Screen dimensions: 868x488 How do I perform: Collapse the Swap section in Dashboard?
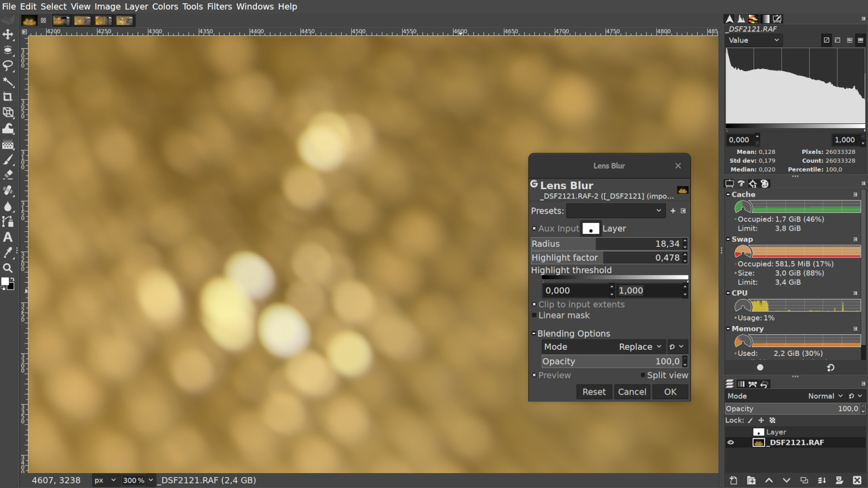(x=728, y=239)
